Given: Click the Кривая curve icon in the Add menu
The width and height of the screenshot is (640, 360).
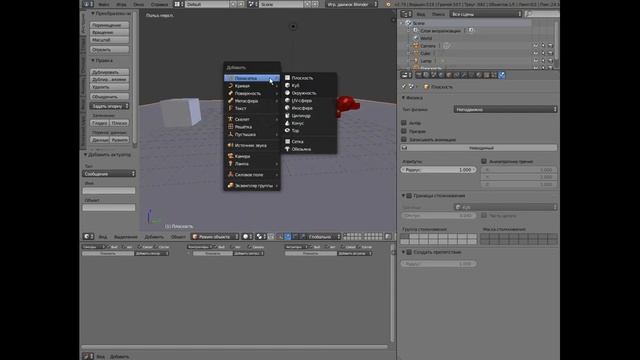Looking at the screenshot, I should click(x=230, y=86).
